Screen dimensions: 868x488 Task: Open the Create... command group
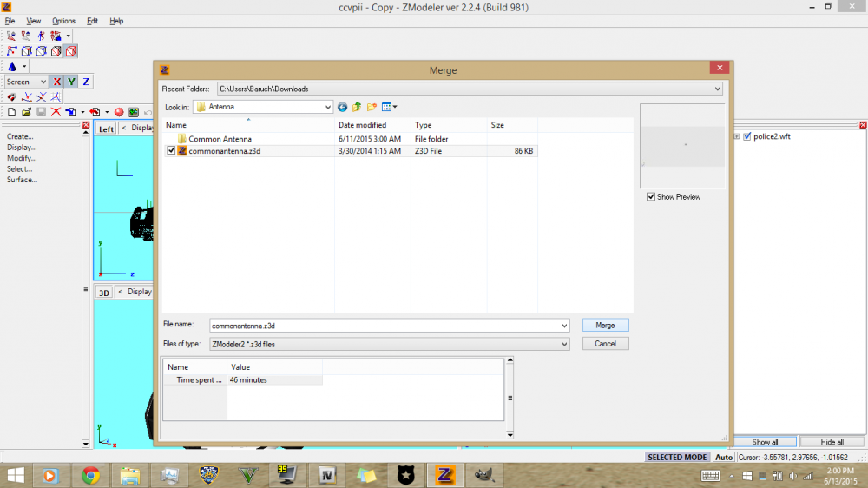click(x=20, y=136)
